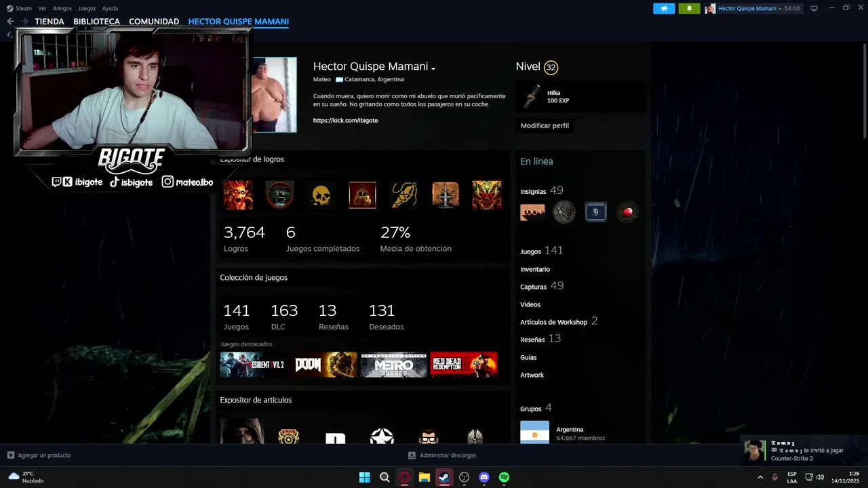
Task: Open account dropdown Hector Quispe Mamani $4.00
Action: click(753, 8)
